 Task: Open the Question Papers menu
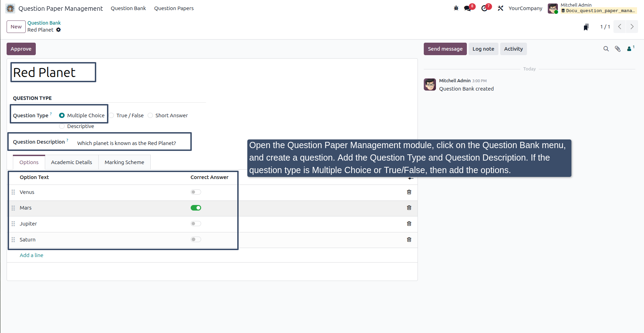174,8
